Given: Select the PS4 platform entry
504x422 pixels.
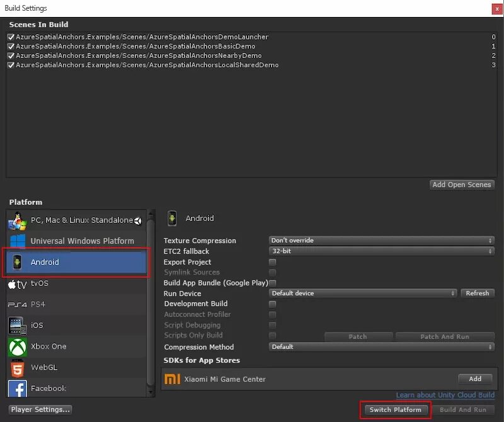Looking at the screenshot, I should pos(76,304).
